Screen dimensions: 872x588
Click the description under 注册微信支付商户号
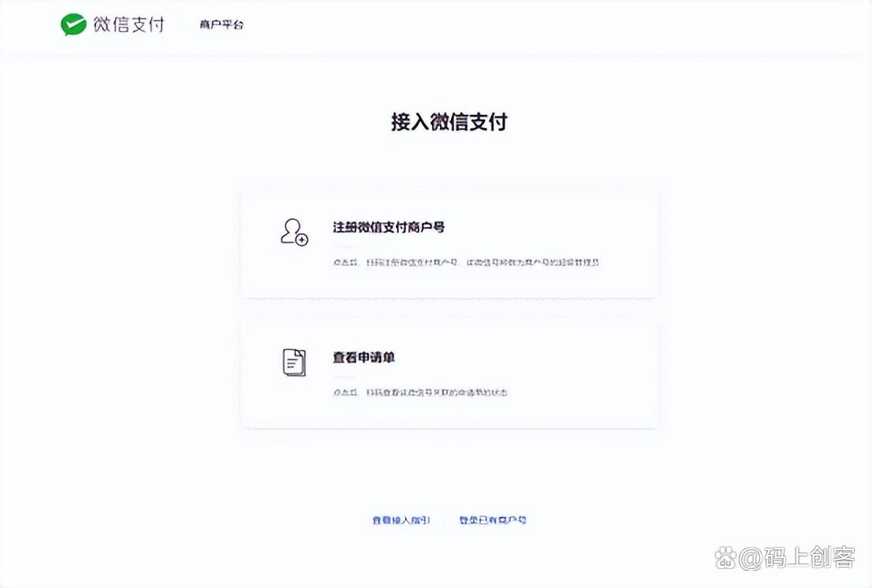click(x=466, y=262)
